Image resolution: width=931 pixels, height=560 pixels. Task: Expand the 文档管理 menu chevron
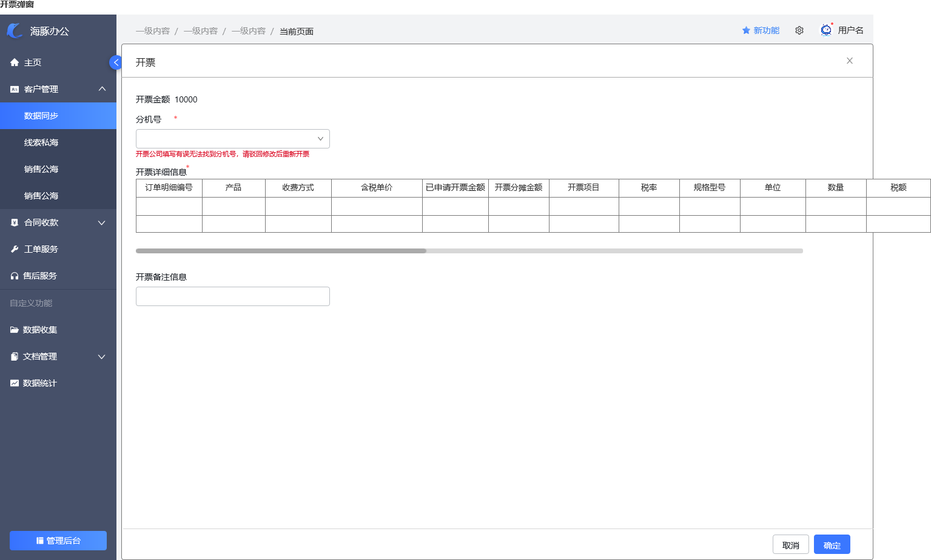tap(102, 356)
